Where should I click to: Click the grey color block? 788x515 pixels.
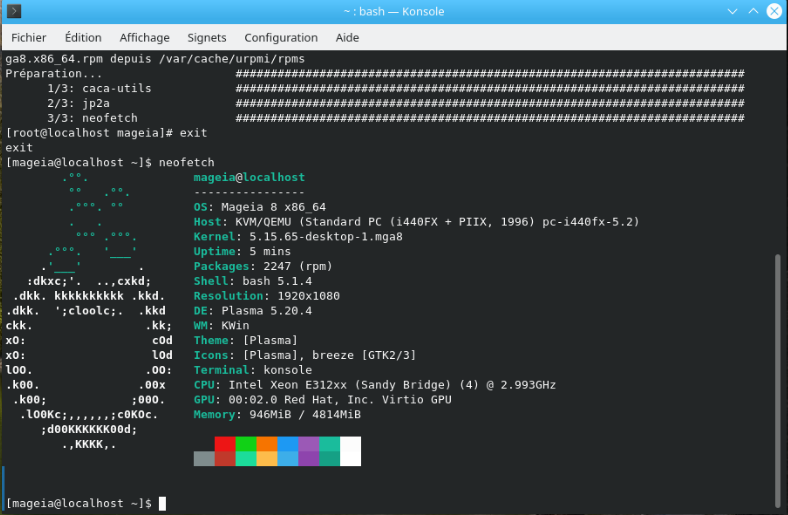[204, 458]
